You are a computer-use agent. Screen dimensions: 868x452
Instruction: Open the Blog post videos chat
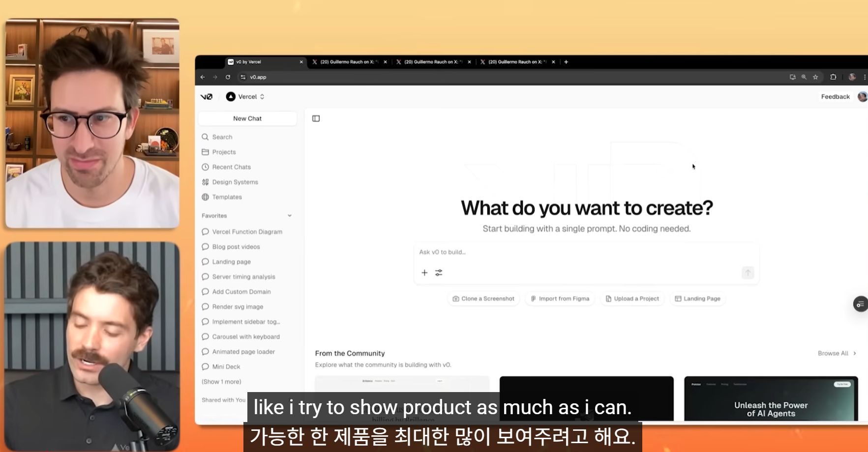pyautogui.click(x=236, y=247)
